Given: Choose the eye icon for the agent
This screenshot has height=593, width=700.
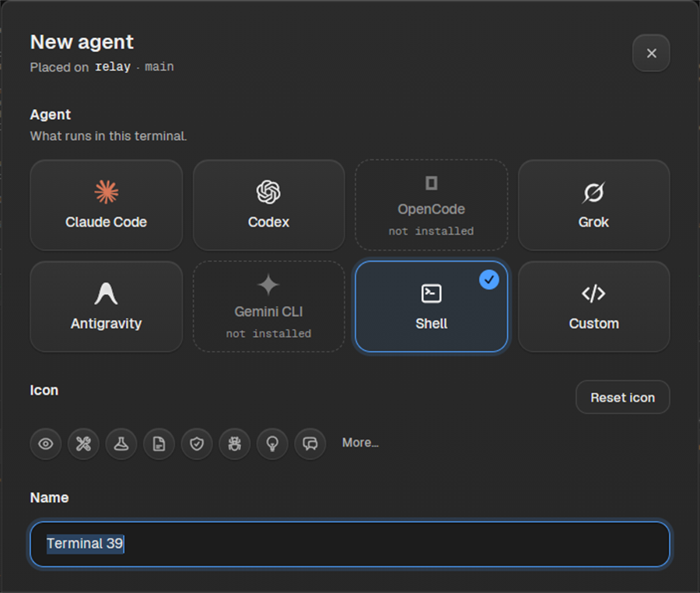Looking at the screenshot, I should pyautogui.click(x=46, y=444).
